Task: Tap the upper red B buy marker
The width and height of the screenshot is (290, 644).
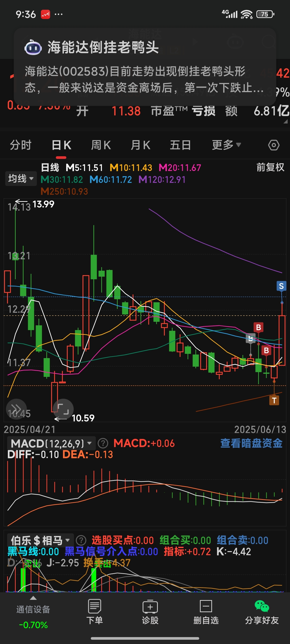Action: coord(258,327)
